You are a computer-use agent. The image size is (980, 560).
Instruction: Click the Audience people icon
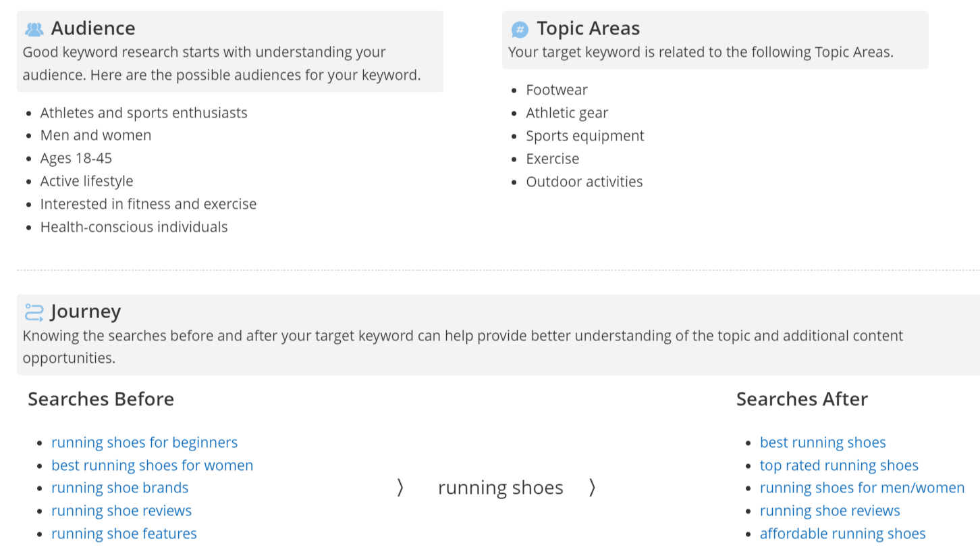click(x=34, y=29)
